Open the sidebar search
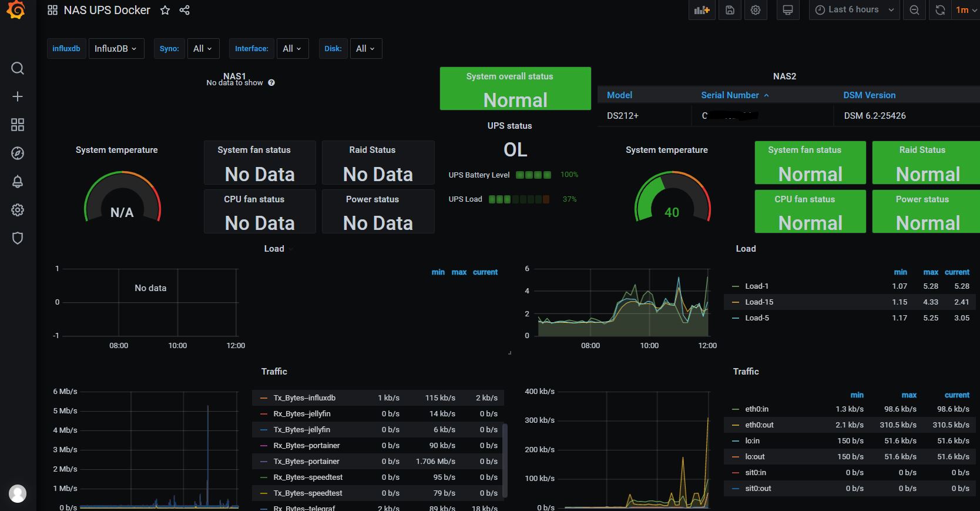This screenshot has width=980, height=511. (x=18, y=68)
